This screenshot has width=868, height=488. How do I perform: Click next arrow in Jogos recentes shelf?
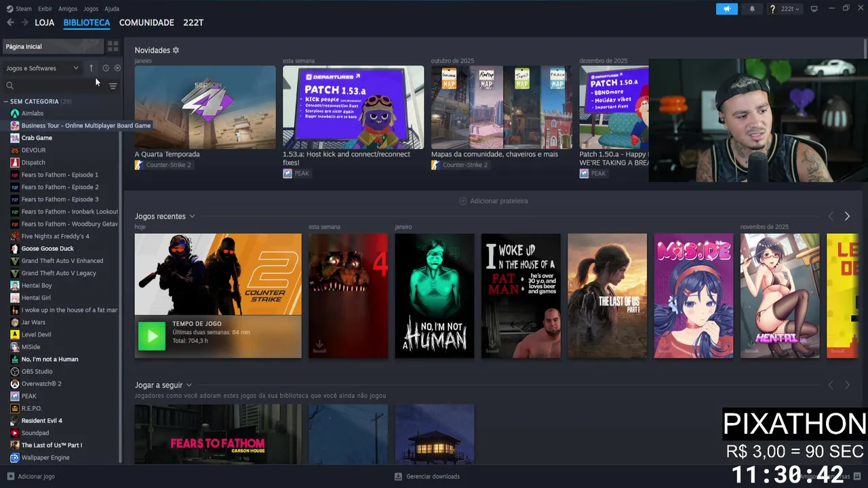click(x=847, y=216)
